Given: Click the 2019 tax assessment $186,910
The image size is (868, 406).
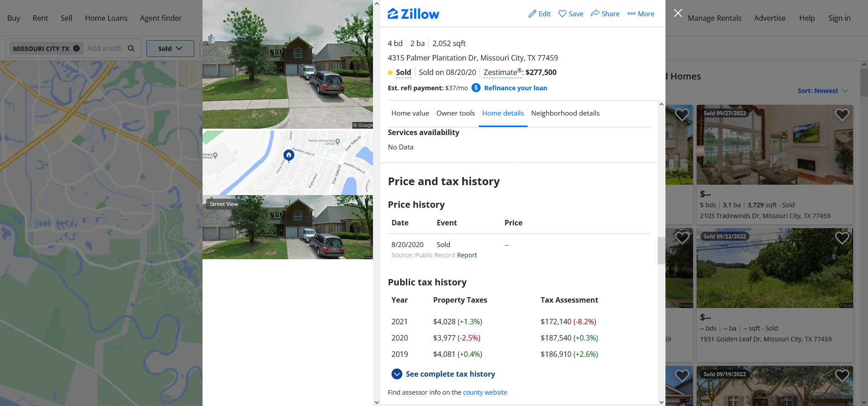Looking at the screenshot, I should [556, 354].
